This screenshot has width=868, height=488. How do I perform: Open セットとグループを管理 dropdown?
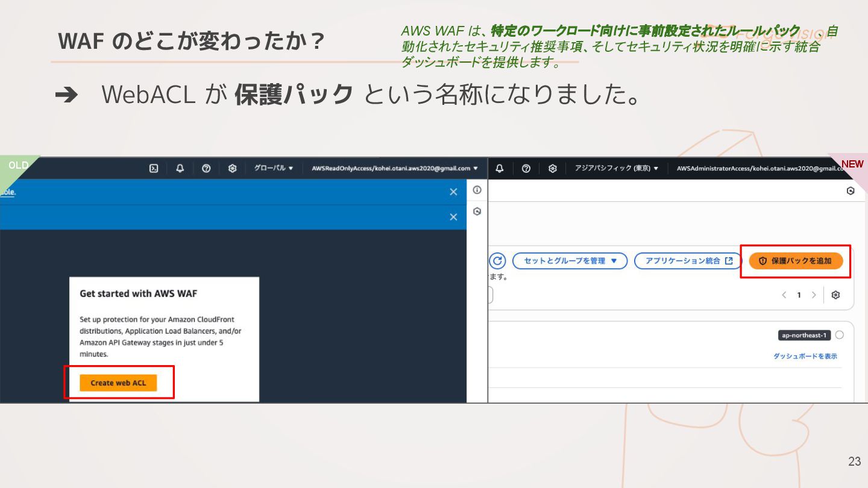pos(570,261)
